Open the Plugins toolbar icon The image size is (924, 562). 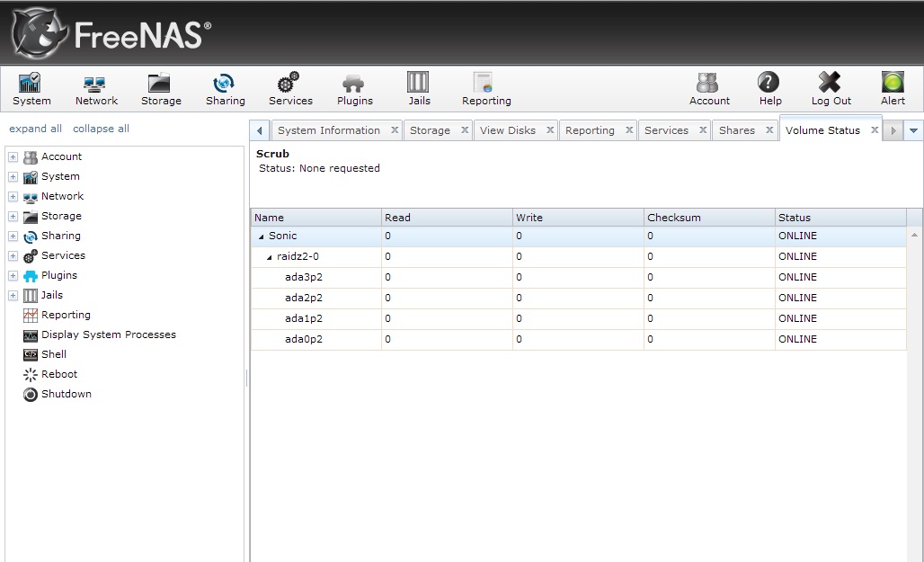tap(355, 89)
